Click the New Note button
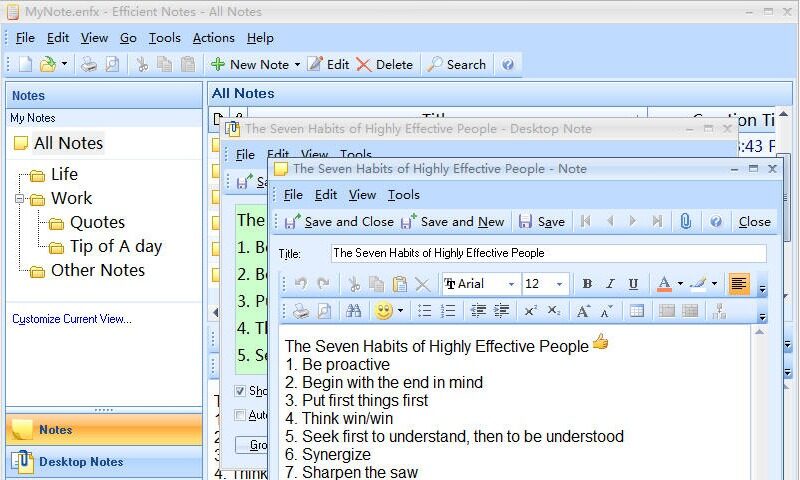 [249, 65]
